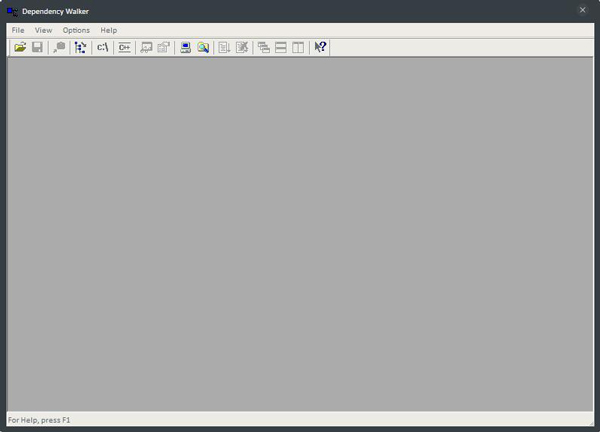Toggle Auto Expand tree icon
The width and height of the screenshot is (600, 432).
(x=81, y=47)
